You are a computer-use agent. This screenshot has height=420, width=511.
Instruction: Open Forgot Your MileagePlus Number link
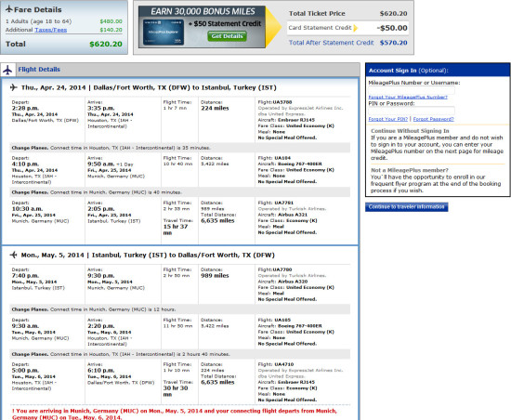[x=408, y=97]
